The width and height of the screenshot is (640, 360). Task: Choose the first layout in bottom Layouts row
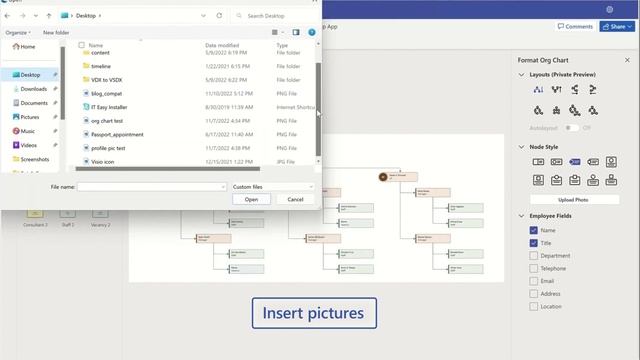click(538, 110)
